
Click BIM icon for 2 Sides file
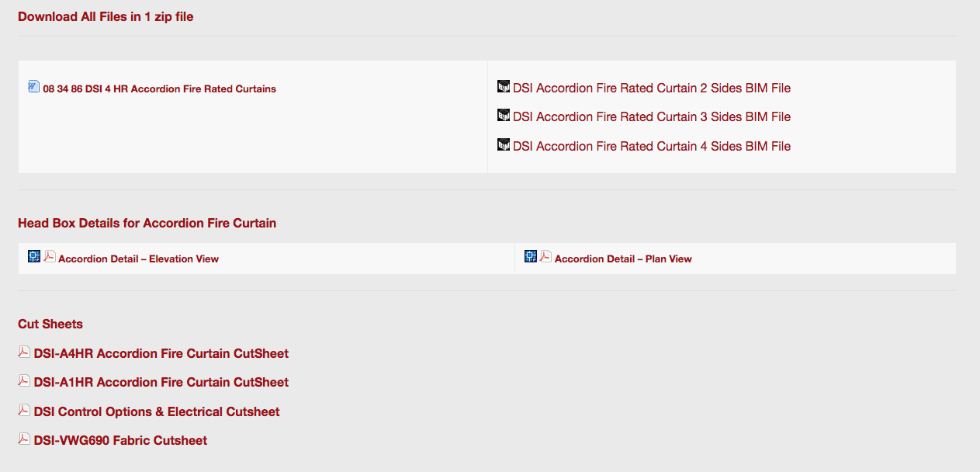(504, 86)
